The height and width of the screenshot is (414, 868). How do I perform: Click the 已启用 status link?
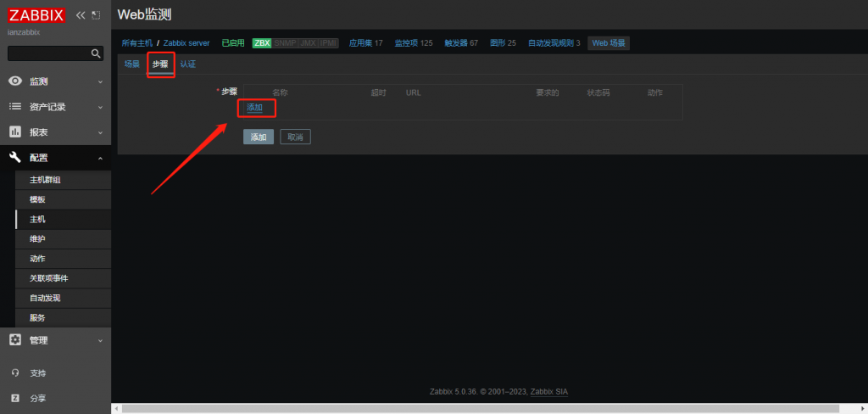coord(233,42)
